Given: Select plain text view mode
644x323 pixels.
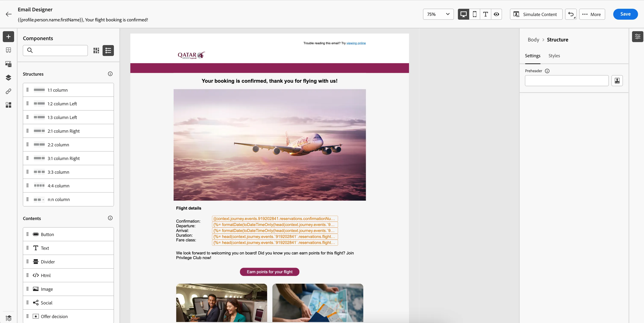Looking at the screenshot, I should pyautogui.click(x=485, y=14).
